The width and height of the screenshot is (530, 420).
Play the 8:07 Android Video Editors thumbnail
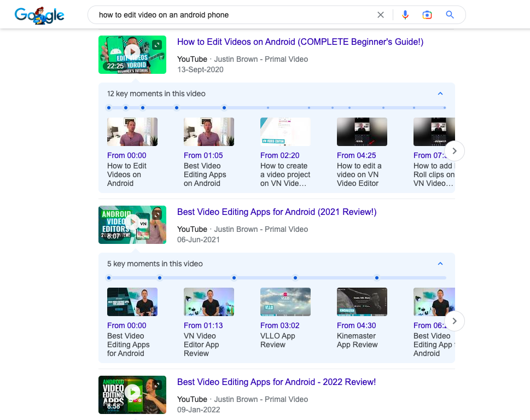(132, 224)
